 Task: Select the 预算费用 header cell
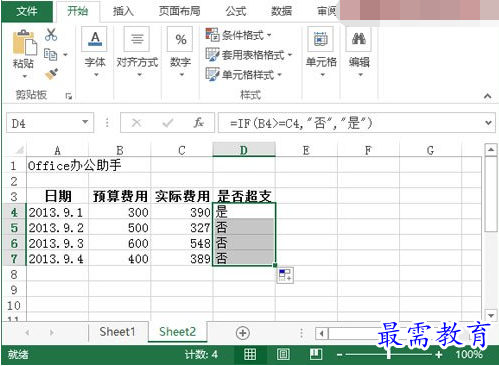(120, 196)
